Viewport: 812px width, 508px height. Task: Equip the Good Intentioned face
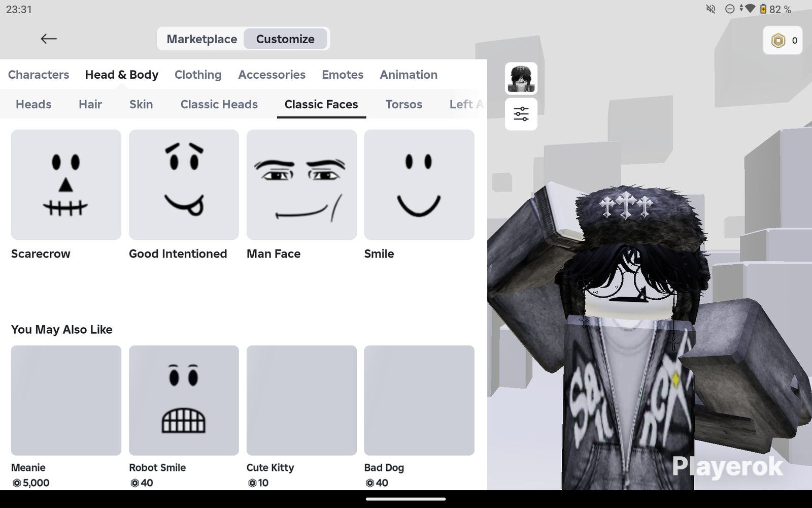[x=184, y=185]
